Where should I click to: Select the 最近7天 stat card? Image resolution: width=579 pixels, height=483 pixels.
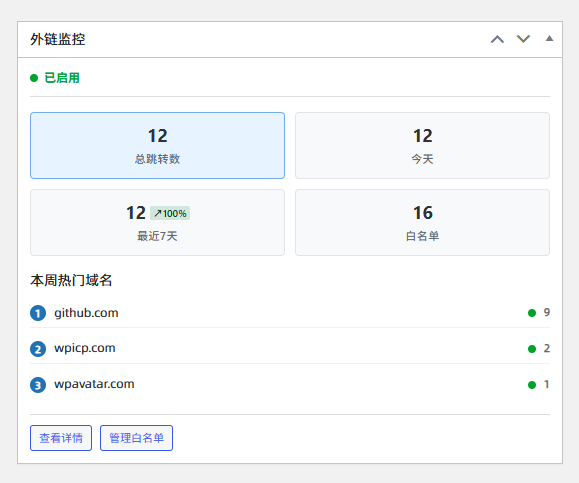pyautogui.click(x=157, y=222)
